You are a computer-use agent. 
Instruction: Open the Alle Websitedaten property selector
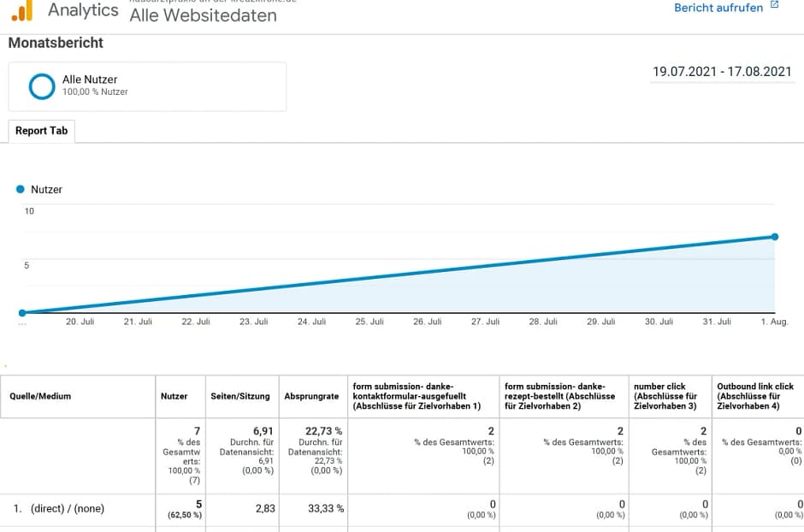point(203,15)
